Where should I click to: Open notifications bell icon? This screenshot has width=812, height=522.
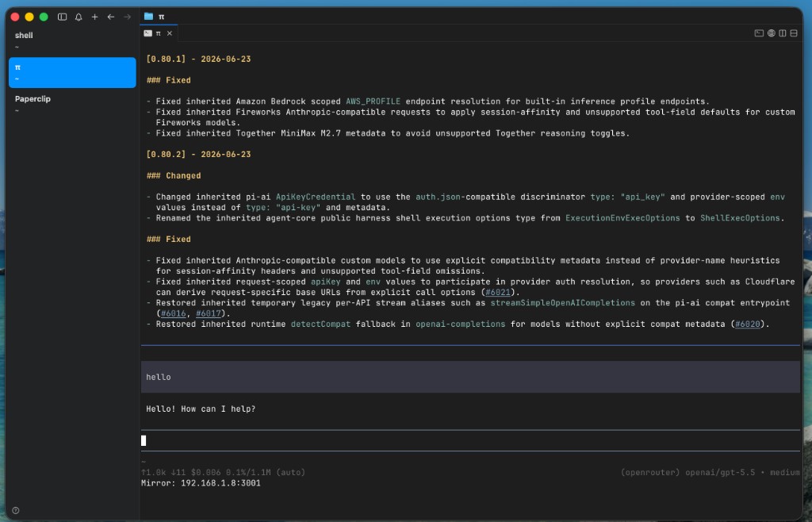coord(79,17)
